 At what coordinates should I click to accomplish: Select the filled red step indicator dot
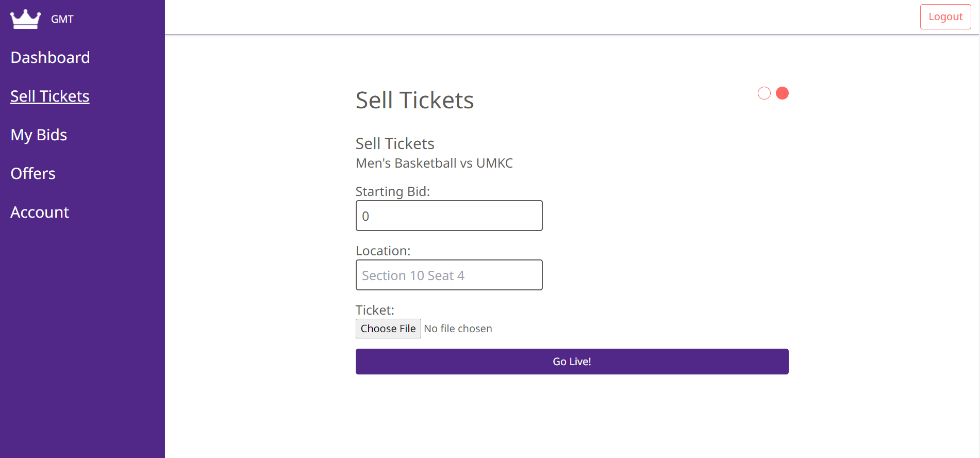pyautogui.click(x=782, y=93)
